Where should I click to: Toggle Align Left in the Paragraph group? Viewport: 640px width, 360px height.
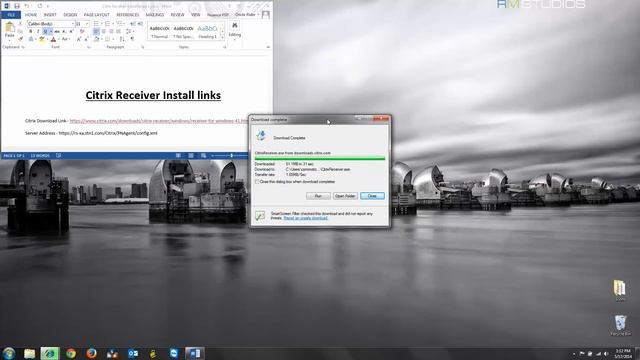tap(96, 31)
